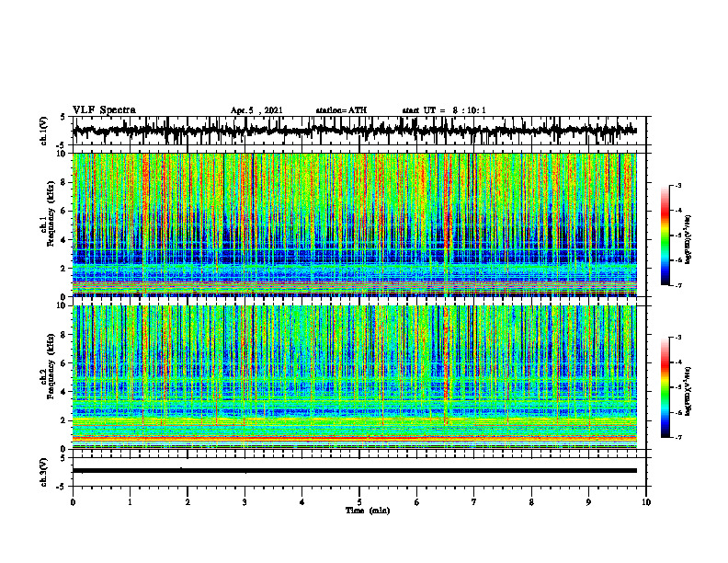728x563 pixels.
Task: Click the -5 tick label on ch.3(V) axis
Action: pos(62,487)
